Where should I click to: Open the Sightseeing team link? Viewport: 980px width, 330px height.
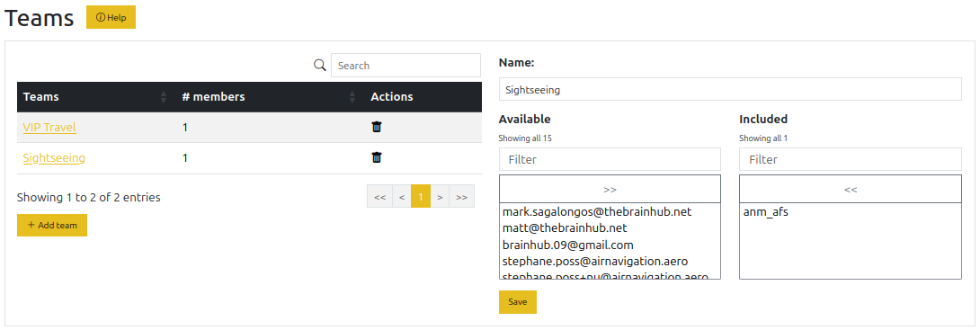[54, 158]
